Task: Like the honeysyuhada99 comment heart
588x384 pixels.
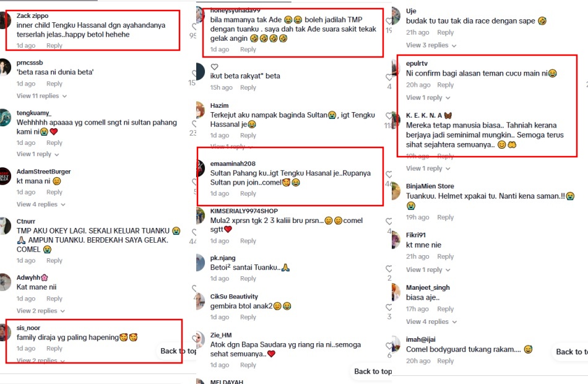Action: pos(389,21)
